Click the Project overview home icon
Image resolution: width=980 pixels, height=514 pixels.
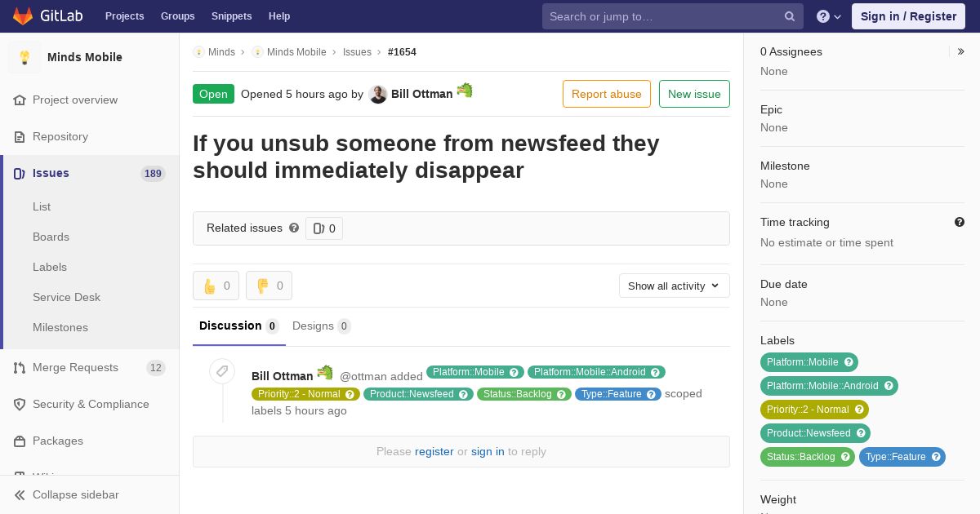pyautogui.click(x=20, y=100)
